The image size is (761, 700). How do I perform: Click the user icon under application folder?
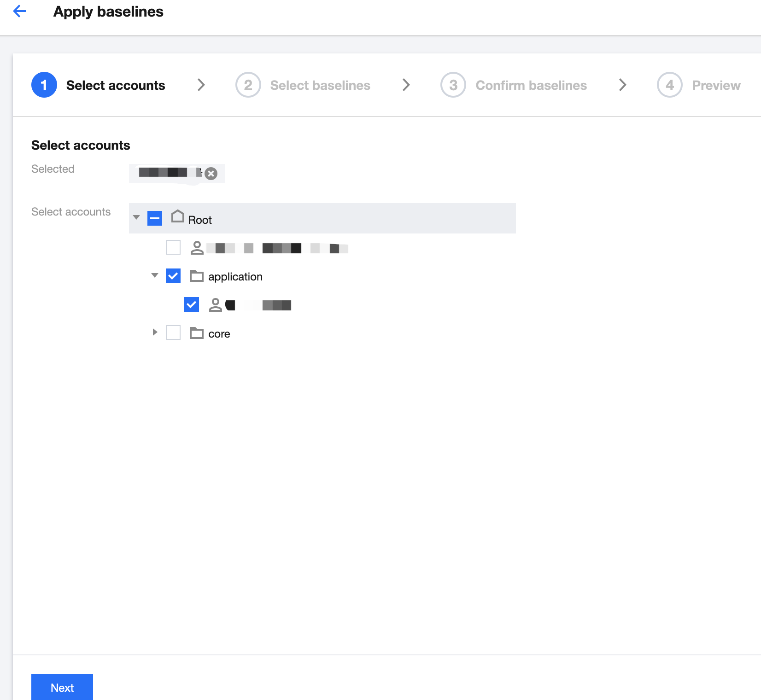click(215, 305)
